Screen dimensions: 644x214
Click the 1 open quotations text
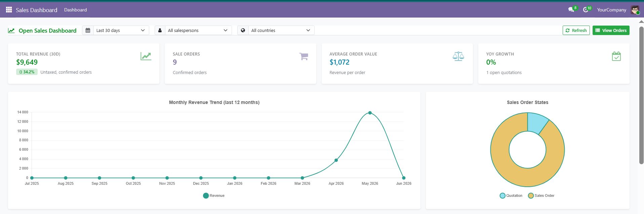point(504,72)
